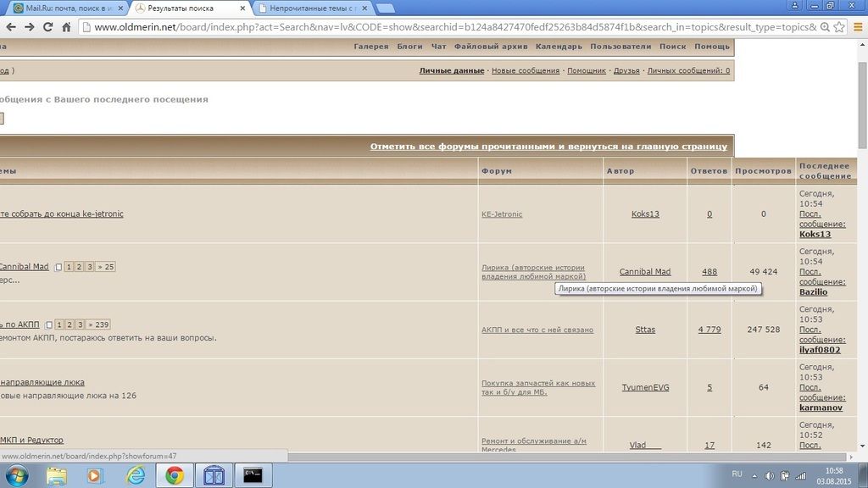Open author Sttas profile link
The height and width of the screenshot is (488, 868).
645,330
